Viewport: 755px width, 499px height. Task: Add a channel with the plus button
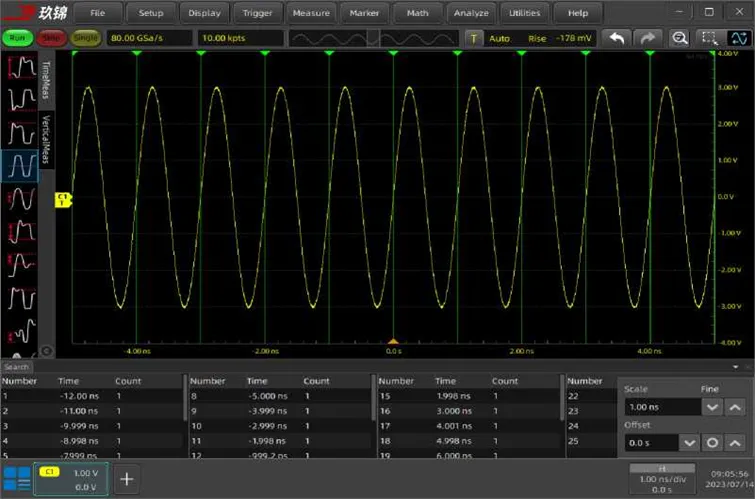[127, 478]
